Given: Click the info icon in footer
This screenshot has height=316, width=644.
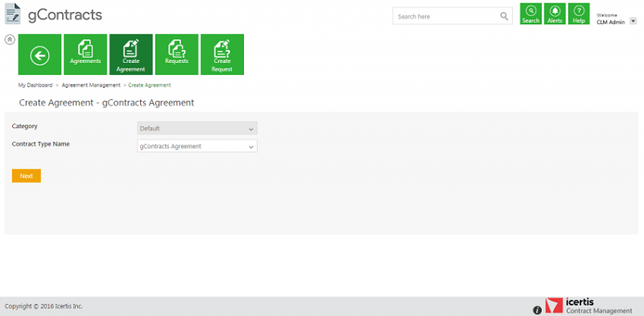Looking at the screenshot, I should [537, 310].
